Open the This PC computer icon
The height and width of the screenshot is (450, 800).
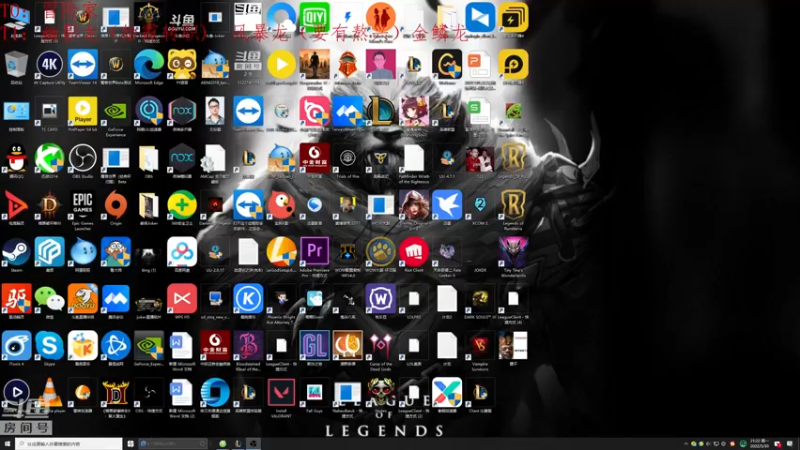(16, 17)
